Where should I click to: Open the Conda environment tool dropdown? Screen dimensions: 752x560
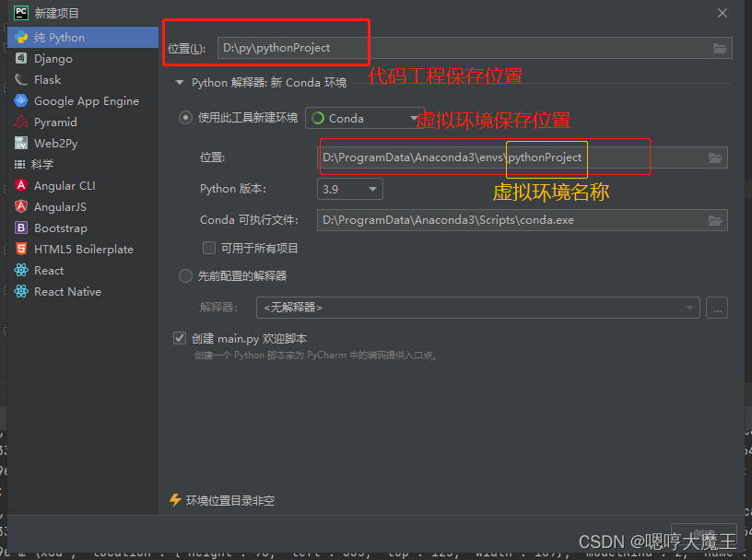tap(365, 118)
